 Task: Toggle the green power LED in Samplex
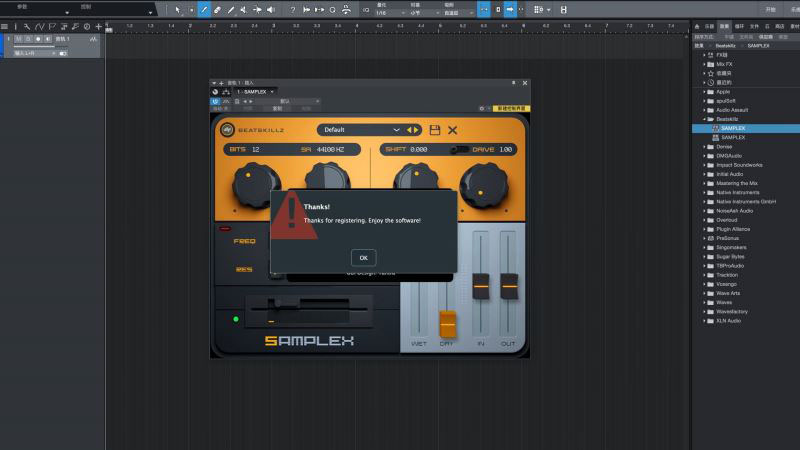coord(236,319)
